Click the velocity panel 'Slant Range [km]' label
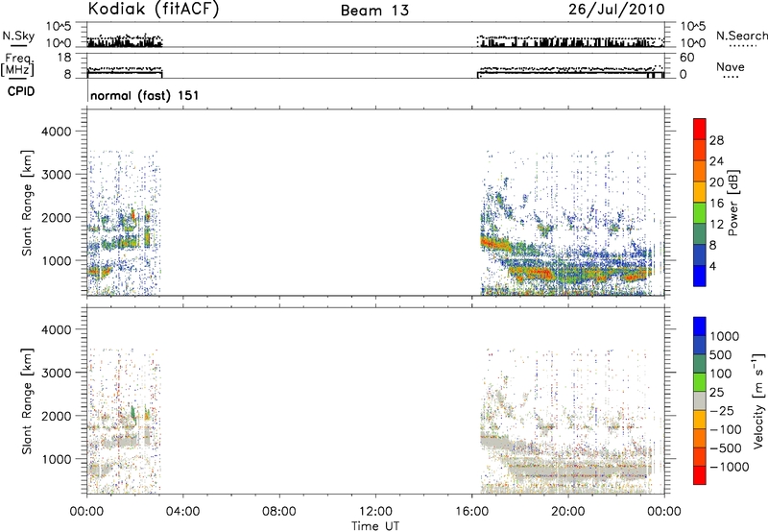The image size is (768, 532). tap(27, 401)
